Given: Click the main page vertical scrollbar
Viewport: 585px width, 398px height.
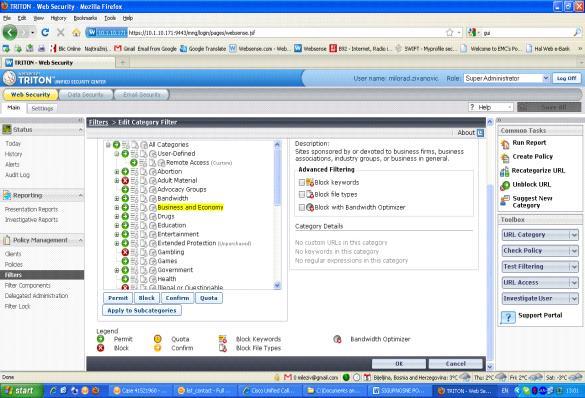Looking at the screenshot, I should [490, 244].
